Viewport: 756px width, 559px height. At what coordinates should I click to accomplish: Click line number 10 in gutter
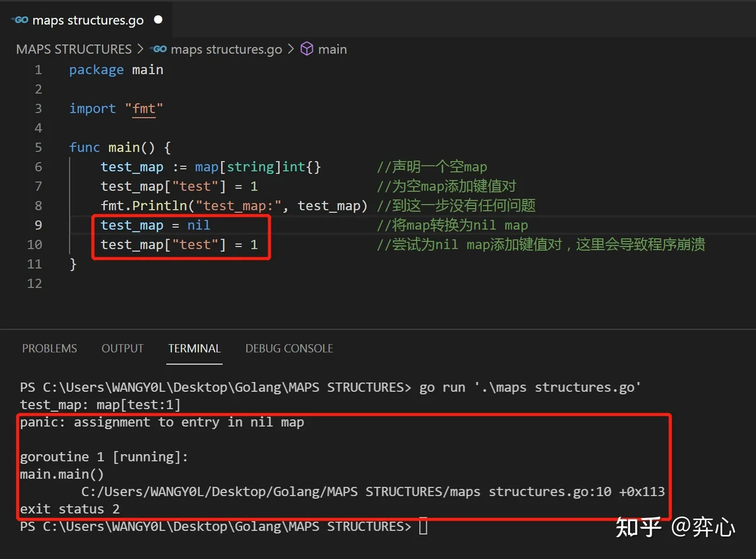pos(35,244)
